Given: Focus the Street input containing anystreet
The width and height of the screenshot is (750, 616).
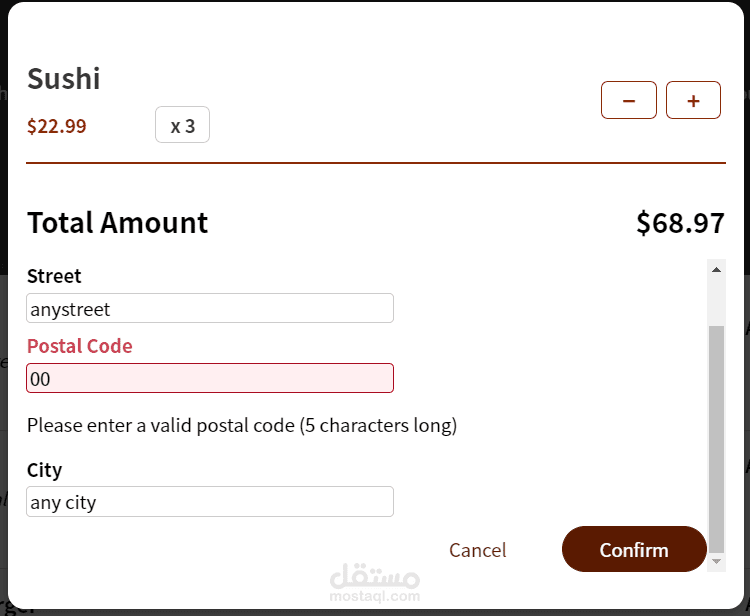Looking at the screenshot, I should (210, 308).
